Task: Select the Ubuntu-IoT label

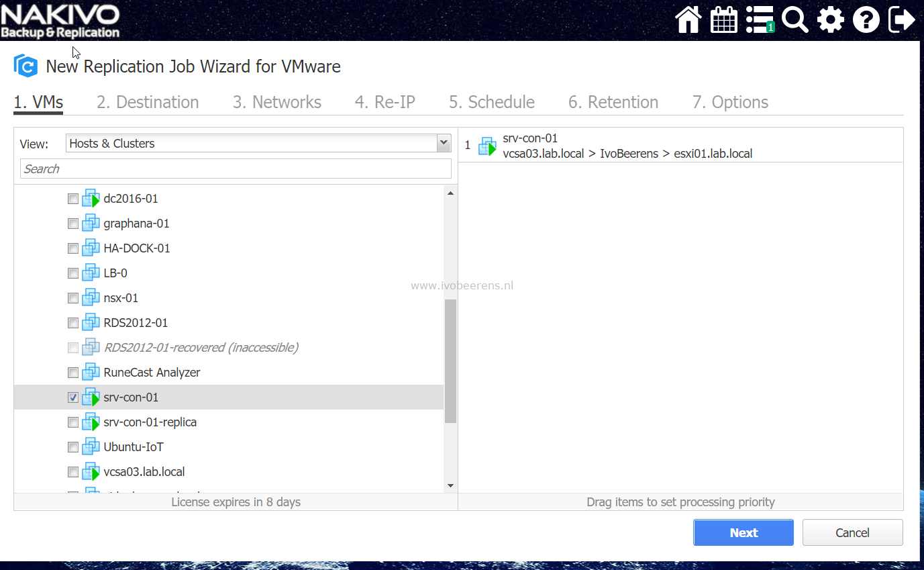Action: 134,447
